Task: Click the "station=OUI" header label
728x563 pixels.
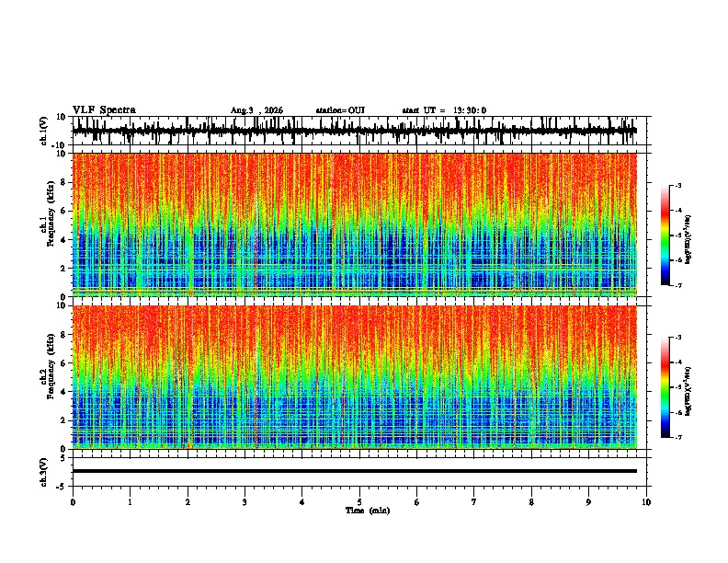Action: point(340,110)
